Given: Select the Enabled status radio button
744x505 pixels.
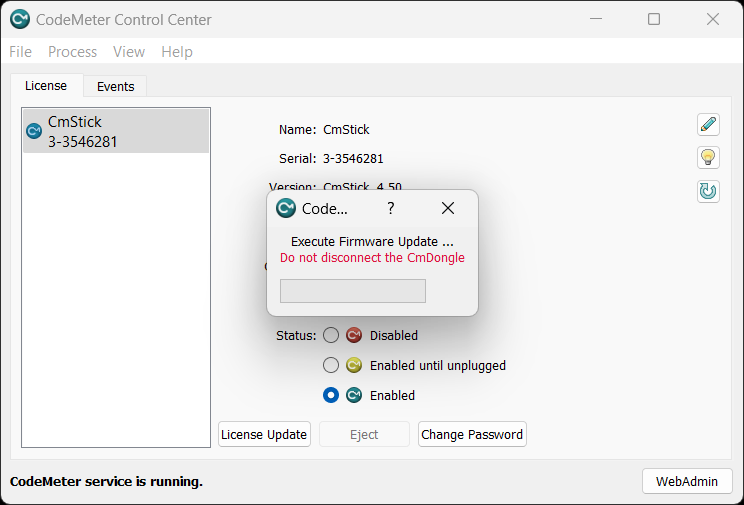Looking at the screenshot, I should 331,395.
